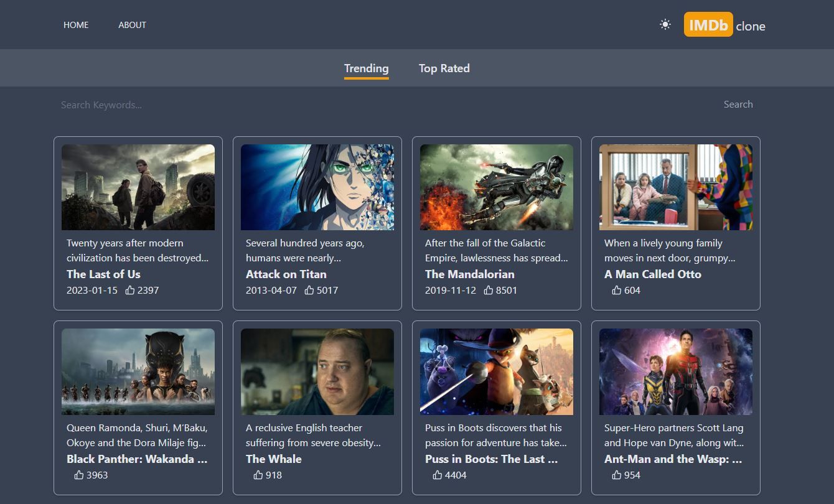The height and width of the screenshot is (504, 834).
Task: Click the date 2019-11-12
Action: (451, 290)
